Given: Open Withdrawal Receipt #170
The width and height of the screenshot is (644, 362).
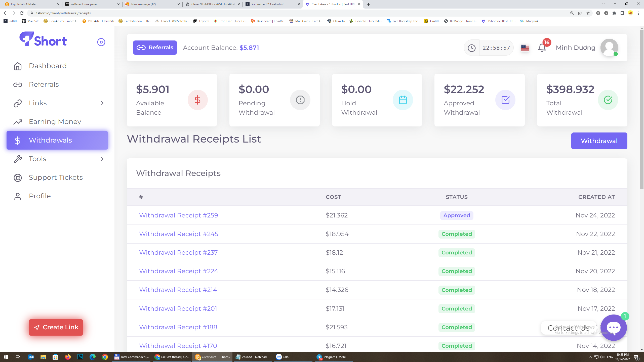Looking at the screenshot, I should point(178,346).
